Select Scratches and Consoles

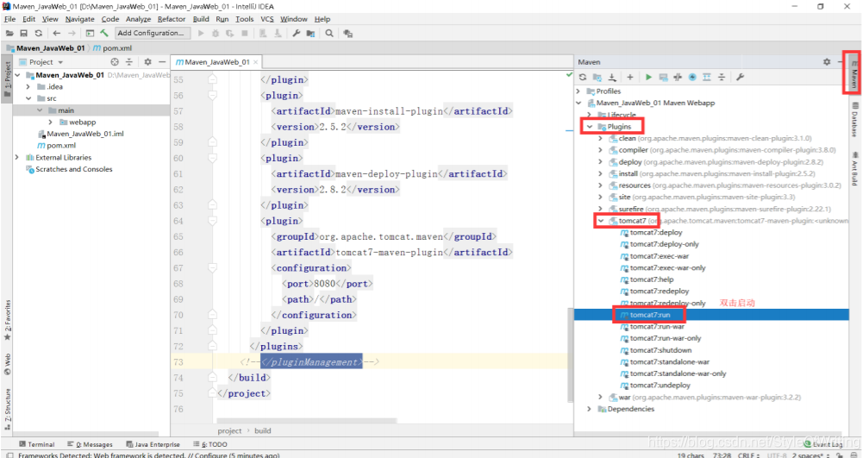coord(73,169)
